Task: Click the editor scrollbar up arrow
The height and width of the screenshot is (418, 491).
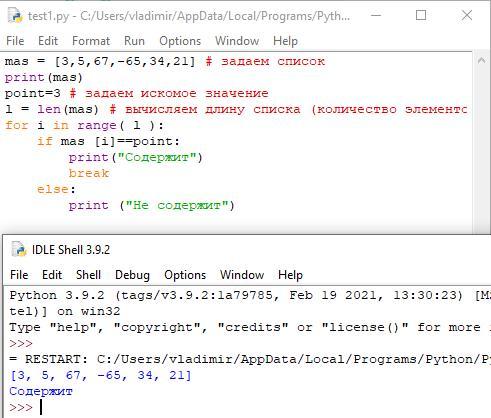Action: coord(481,61)
